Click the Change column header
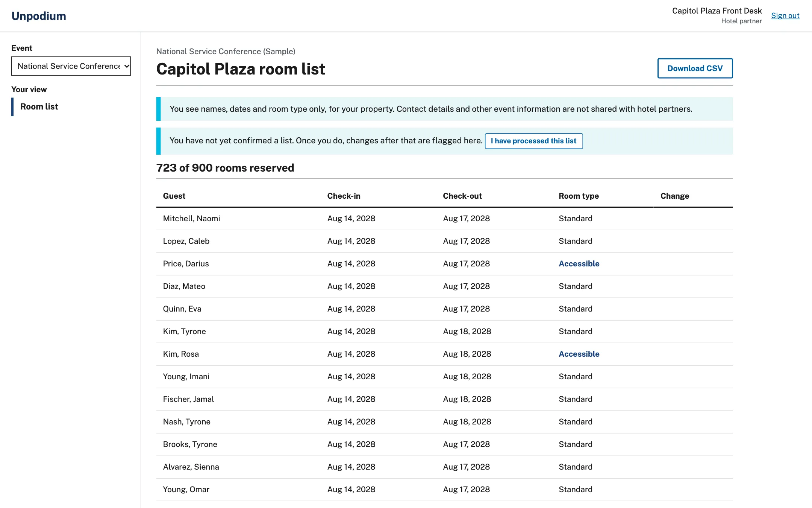The height and width of the screenshot is (508, 812). click(675, 196)
